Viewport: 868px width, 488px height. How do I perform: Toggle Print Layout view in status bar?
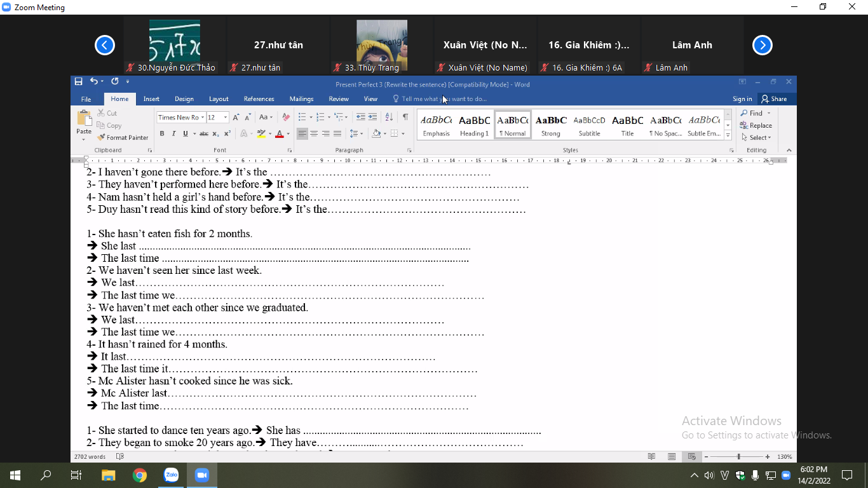click(672, 456)
